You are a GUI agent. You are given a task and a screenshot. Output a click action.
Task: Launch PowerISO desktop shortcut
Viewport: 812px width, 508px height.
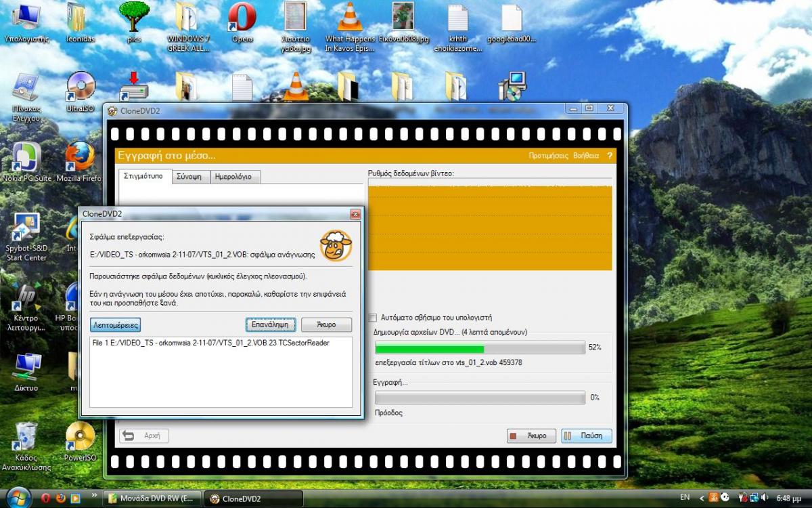(80, 442)
